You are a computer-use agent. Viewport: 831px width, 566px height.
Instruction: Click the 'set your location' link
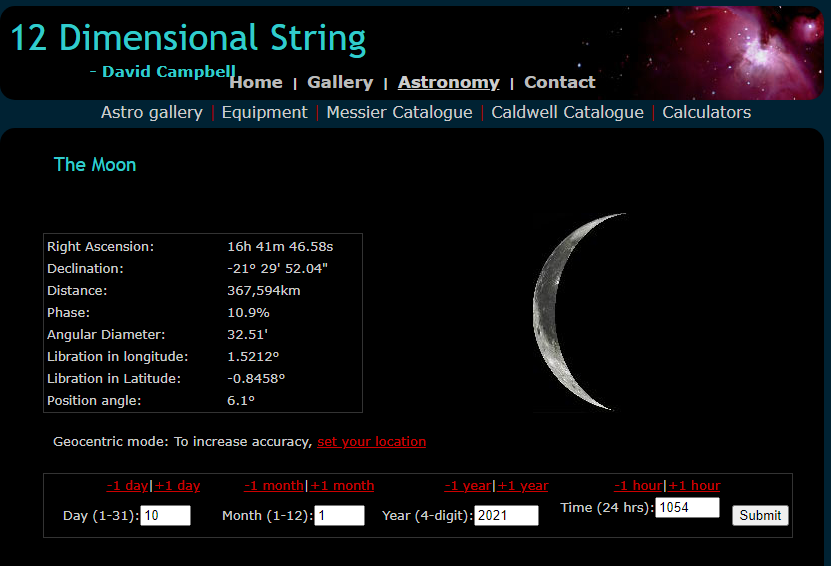371,441
